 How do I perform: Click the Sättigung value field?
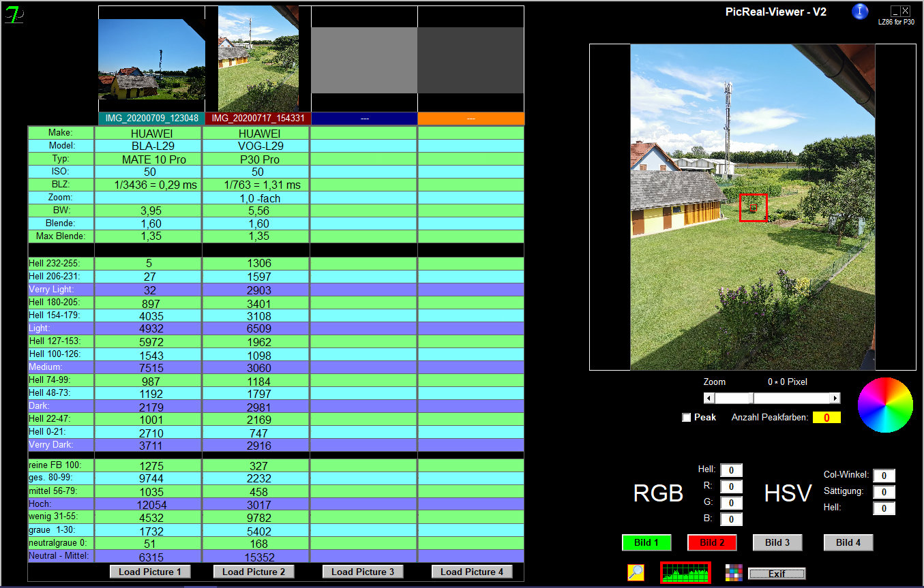coord(884,492)
